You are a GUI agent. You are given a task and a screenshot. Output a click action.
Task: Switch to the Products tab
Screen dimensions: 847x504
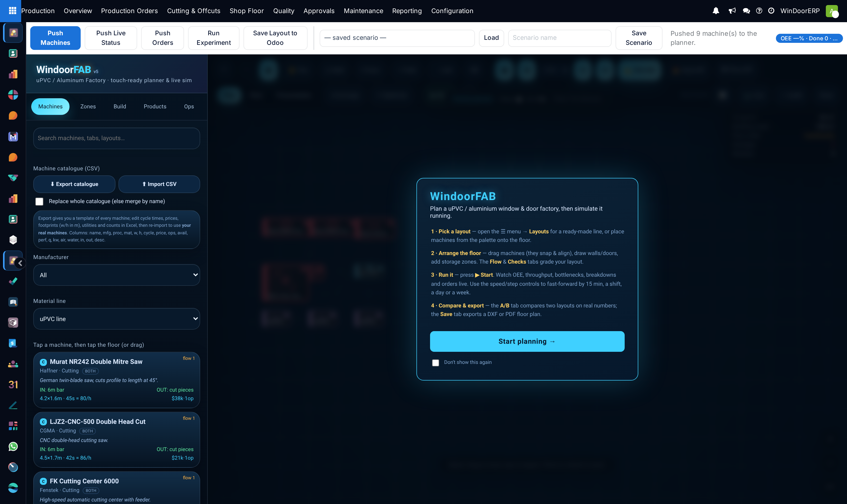coord(155,107)
